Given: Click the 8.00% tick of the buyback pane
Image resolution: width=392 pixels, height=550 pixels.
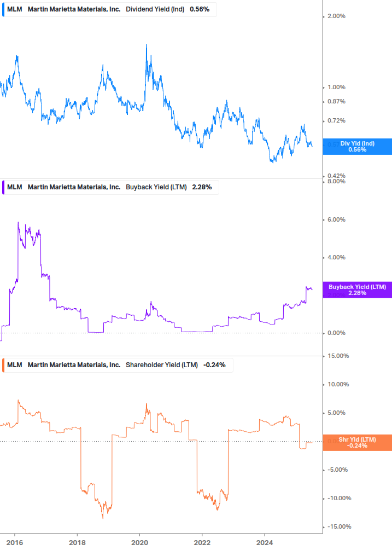Looking at the screenshot, I should [x=336, y=181].
